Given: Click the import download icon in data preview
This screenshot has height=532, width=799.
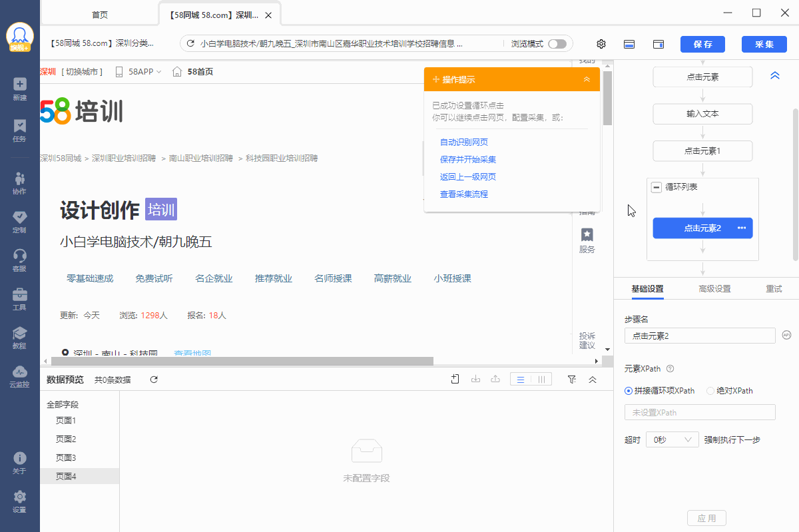Looking at the screenshot, I should pos(475,379).
